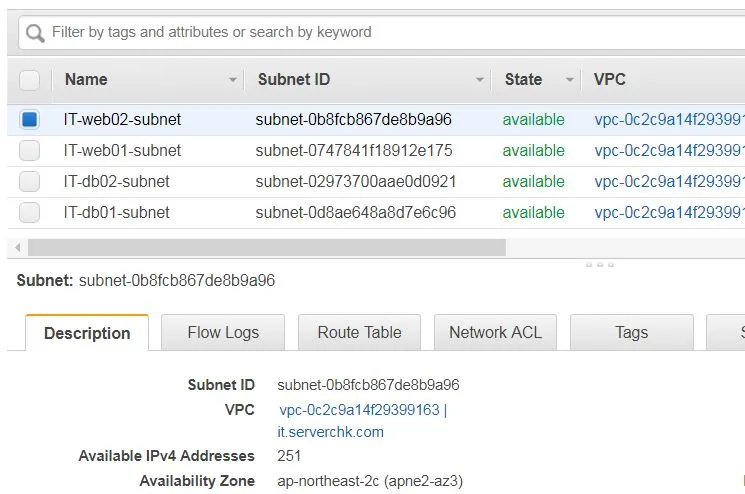Viewport: 745px width, 494px height.
Task: Tick the IT-db01-subnet row checkbox
Action: pos(29,212)
